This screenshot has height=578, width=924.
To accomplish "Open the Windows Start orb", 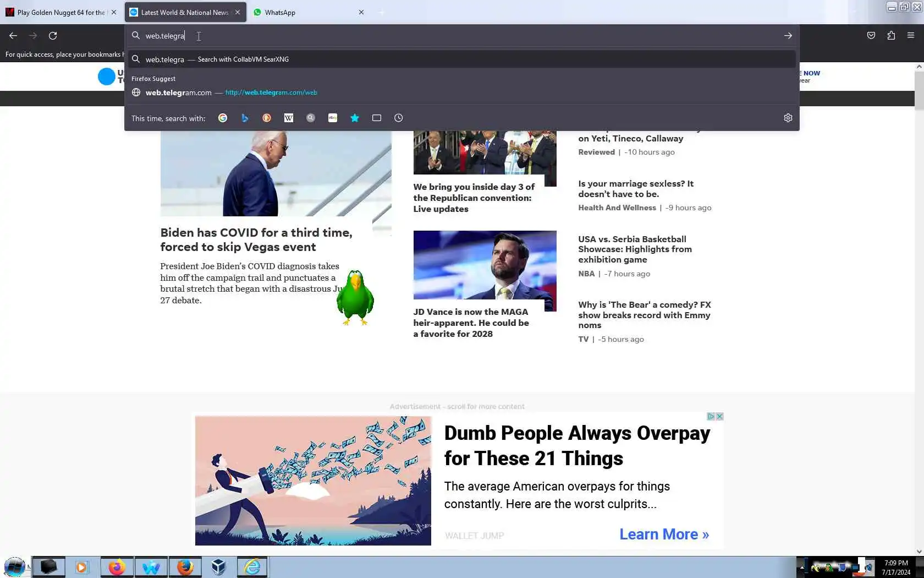I will coord(14,567).
